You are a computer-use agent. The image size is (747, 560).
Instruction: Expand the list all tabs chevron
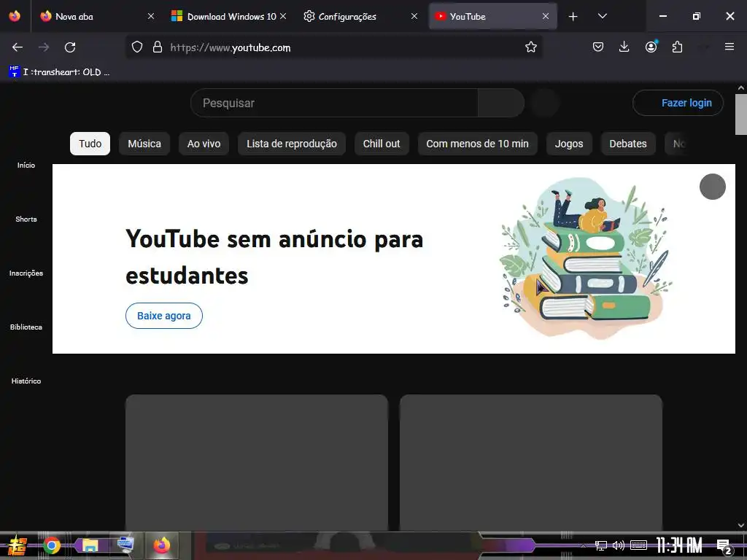point(602,16)
